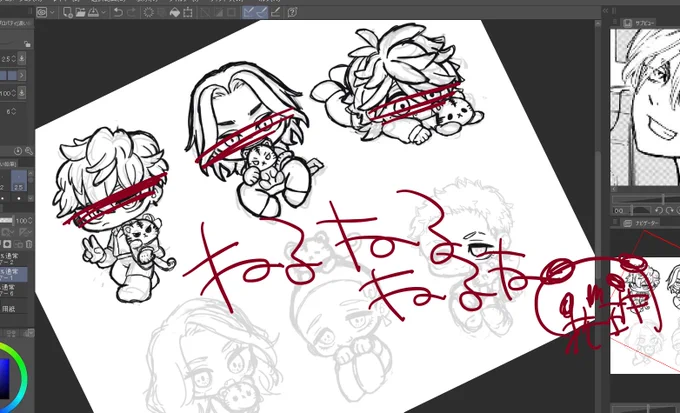
Task: Adjust layer opacity stepper at 100
Action: (30, 221)
